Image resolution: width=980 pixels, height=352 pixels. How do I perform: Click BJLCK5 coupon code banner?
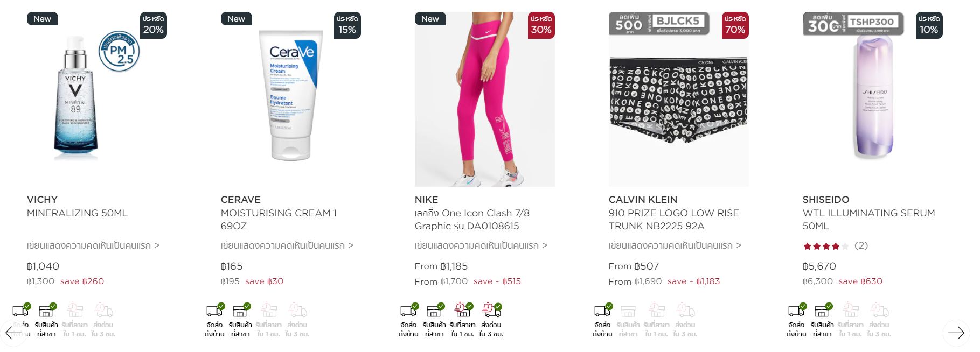[x=659, y=24]
